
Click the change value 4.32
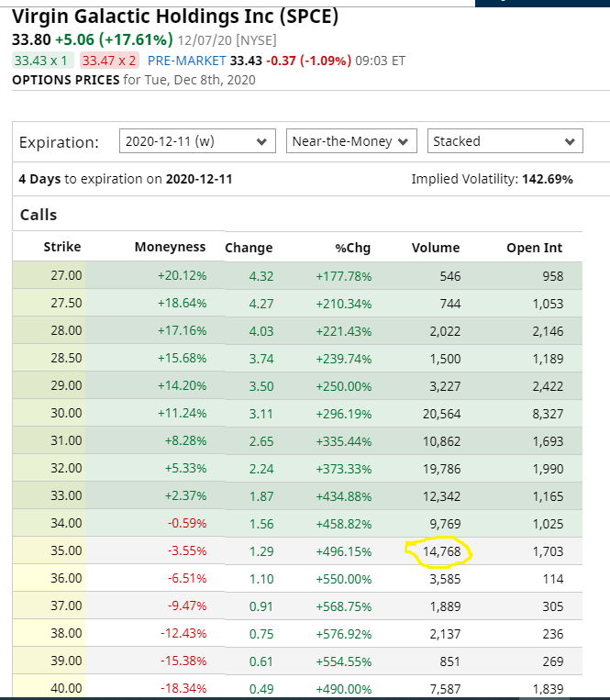click(261, 276)
